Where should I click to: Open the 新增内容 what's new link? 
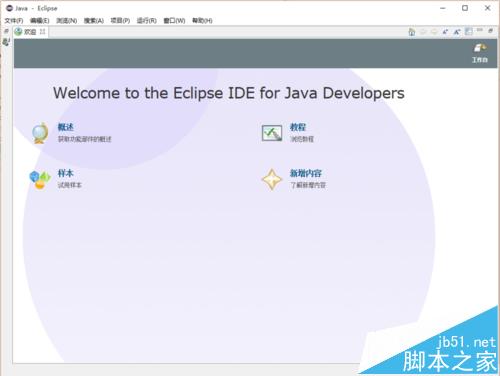[x=306, y=173]
